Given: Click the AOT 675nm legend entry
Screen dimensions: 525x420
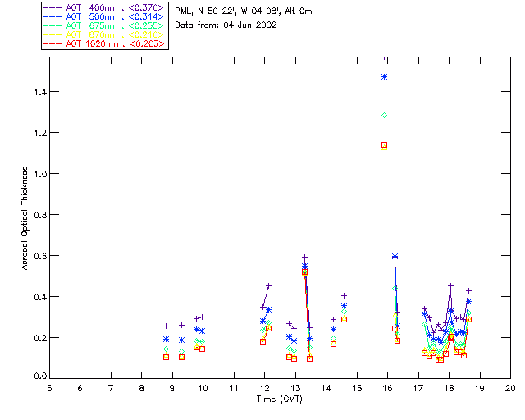Looking at the screenshot, I should click(x=104, y=25).
